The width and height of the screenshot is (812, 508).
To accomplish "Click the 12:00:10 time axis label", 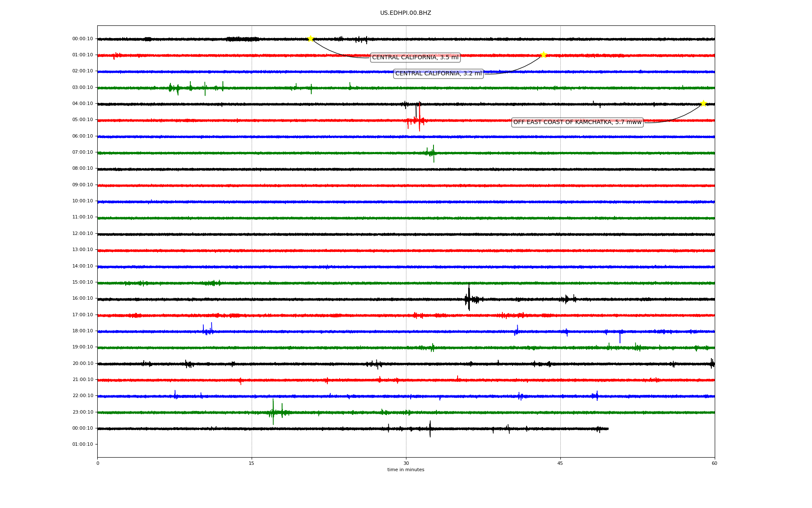I will pos(82,234).
